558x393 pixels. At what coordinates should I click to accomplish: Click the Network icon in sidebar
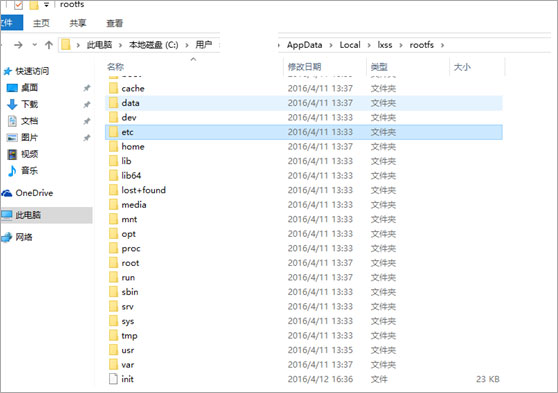pyautogui.click(x=7, y=237)
